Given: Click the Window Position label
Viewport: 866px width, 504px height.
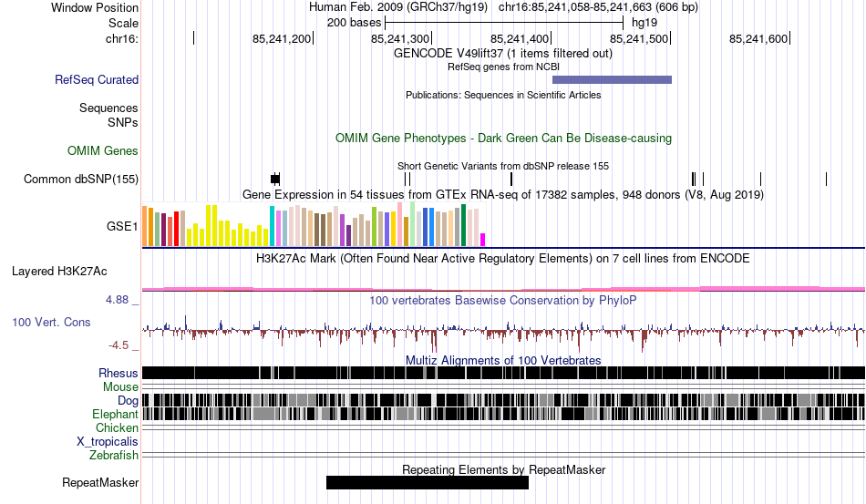Looking at the screenshot, I should pos(95,7).
